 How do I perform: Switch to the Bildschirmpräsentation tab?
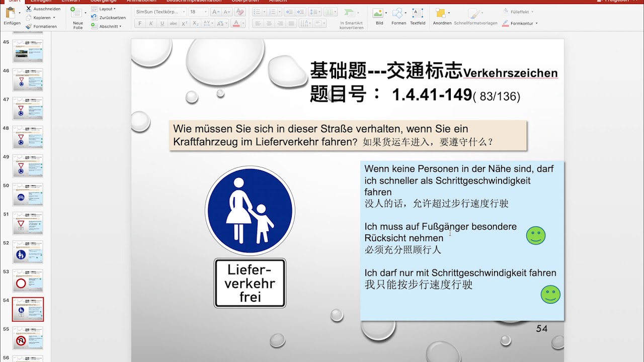pyautogui.click(x=194, y=2)
